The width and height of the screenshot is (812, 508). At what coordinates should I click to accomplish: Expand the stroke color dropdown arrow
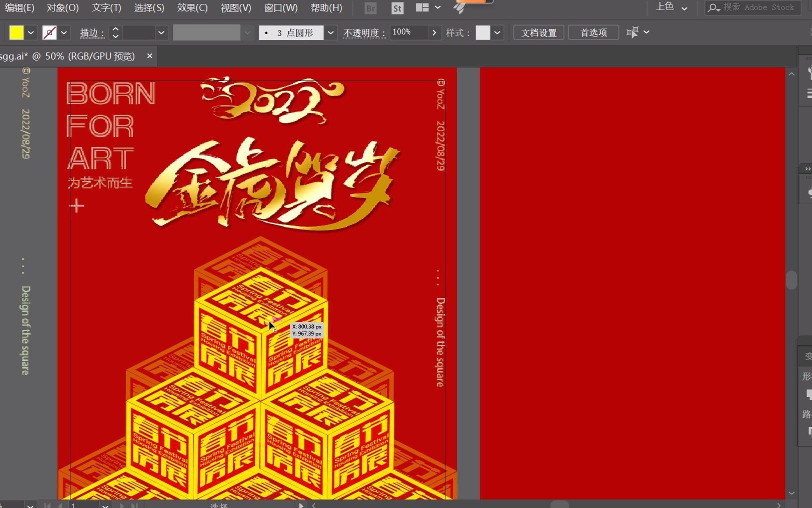(x=64, y=33)
